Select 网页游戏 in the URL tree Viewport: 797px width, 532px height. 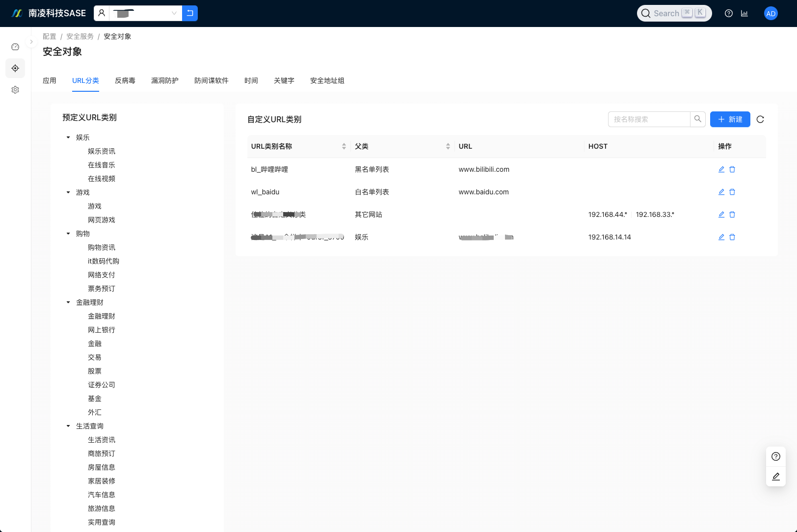pyautogui.click(x=102, y=220)
